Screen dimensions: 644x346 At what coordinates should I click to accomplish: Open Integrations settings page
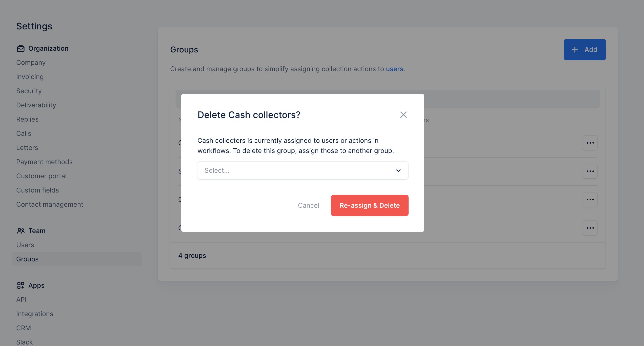tap(35, 314)
